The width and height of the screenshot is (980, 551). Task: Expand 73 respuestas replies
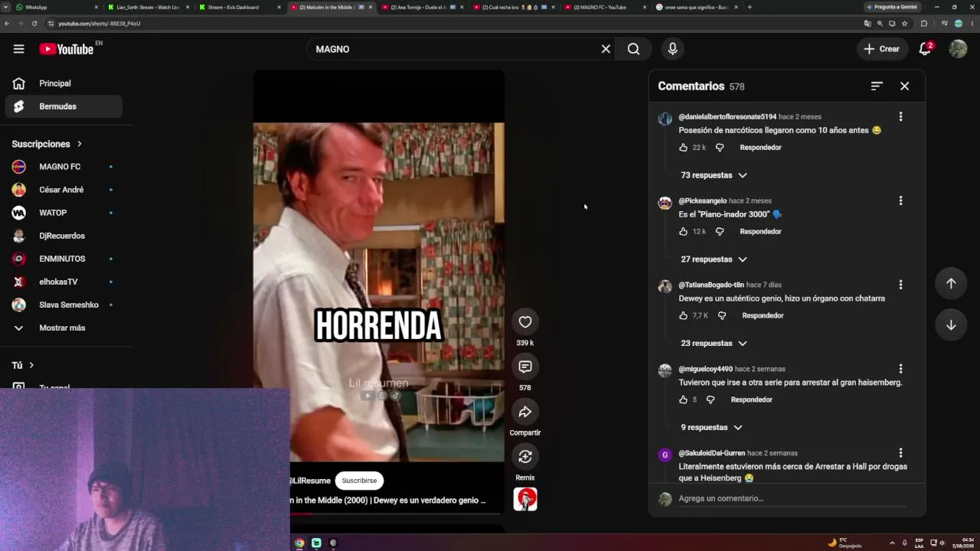click(714, 175)
